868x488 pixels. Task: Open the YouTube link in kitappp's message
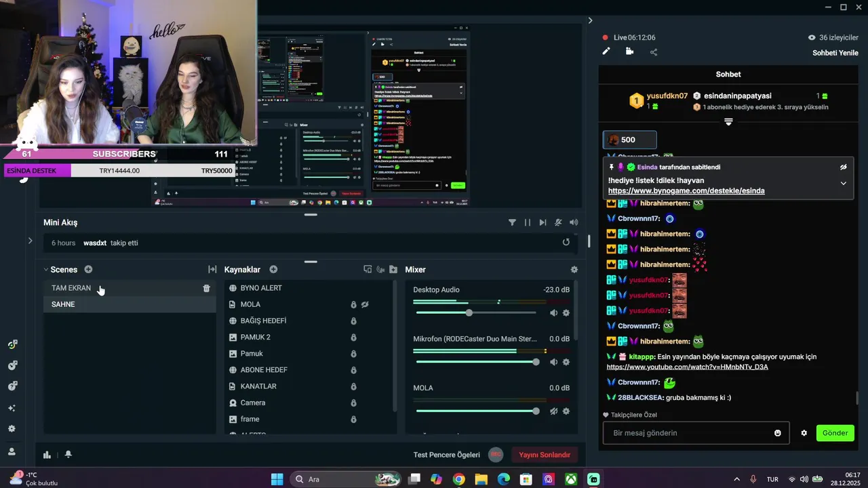[x=688, y=367]
